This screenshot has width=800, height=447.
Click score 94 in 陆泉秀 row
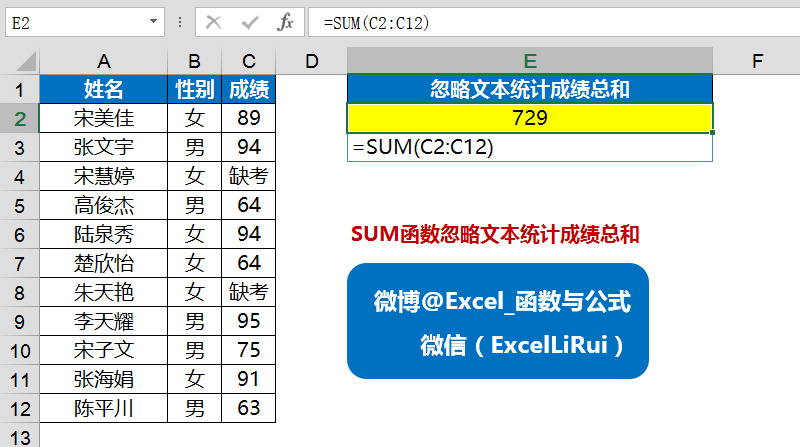(248, 234)
